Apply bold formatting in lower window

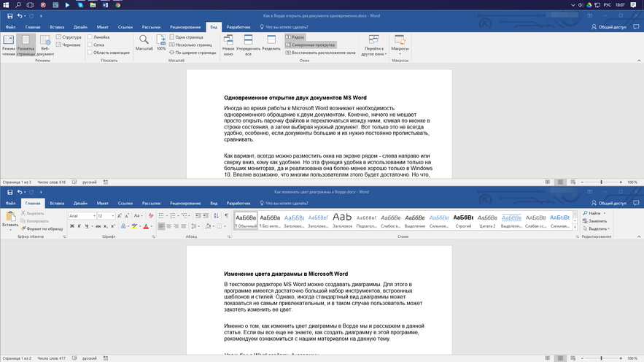(x=72, y=226)
